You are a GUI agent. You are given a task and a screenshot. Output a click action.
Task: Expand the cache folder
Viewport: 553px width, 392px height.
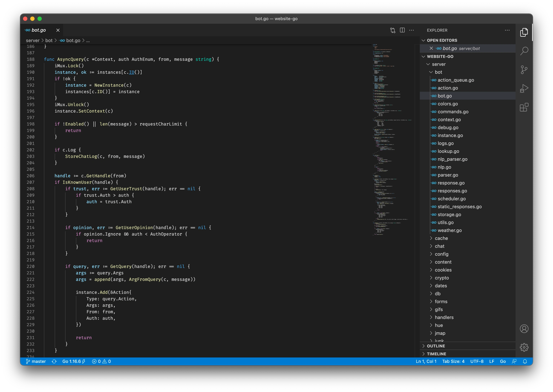tap(467, 238)
